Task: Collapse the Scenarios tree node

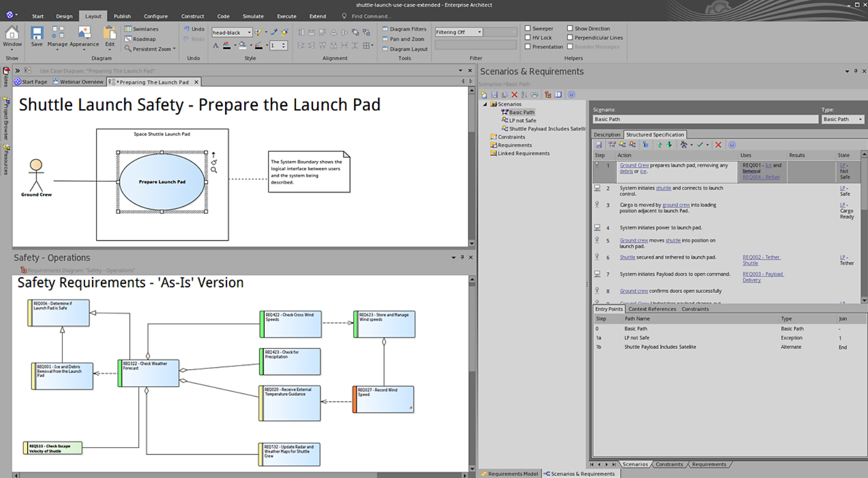Action: coord(485,104)
